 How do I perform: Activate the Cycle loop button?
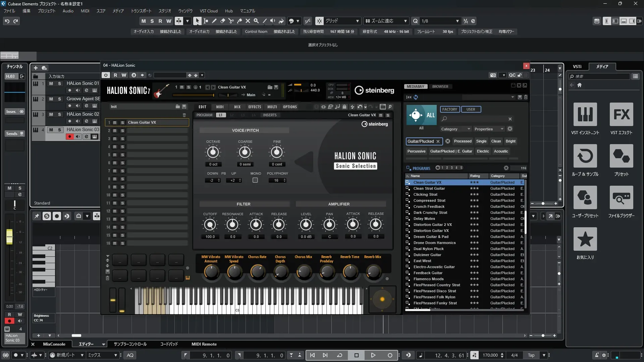pyautogui.click(x=339, y=355)
